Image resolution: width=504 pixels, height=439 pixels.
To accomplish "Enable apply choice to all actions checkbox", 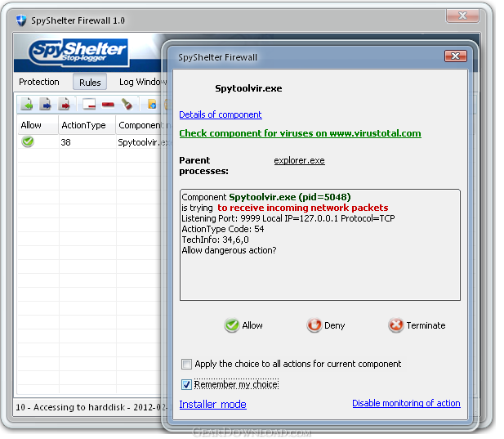I will click(186, 364).
